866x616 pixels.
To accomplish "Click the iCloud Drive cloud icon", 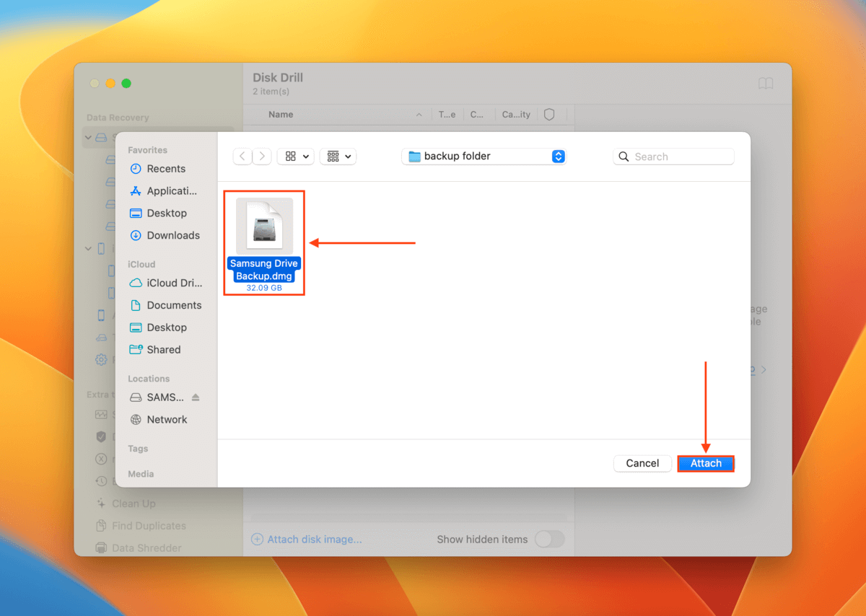I will (x=136, y=283).
